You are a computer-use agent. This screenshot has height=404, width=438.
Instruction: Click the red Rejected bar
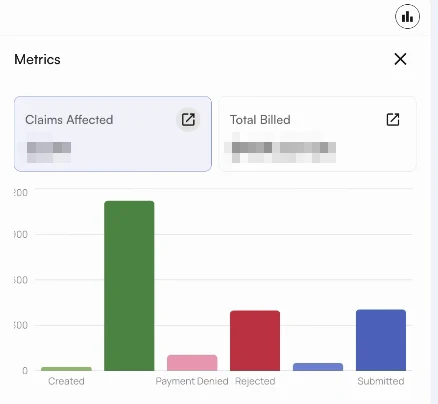pos(255,340)
